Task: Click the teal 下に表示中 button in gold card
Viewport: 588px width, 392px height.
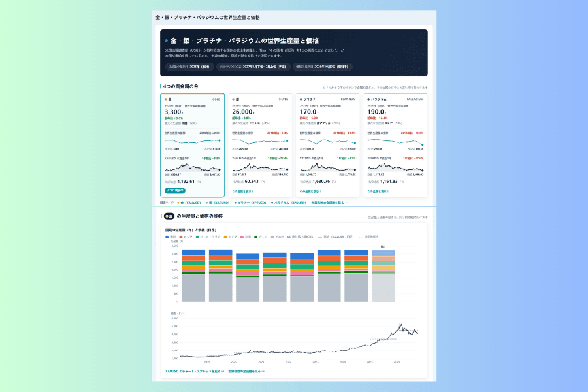Action: pyautogui.click(x=174, y=191)
